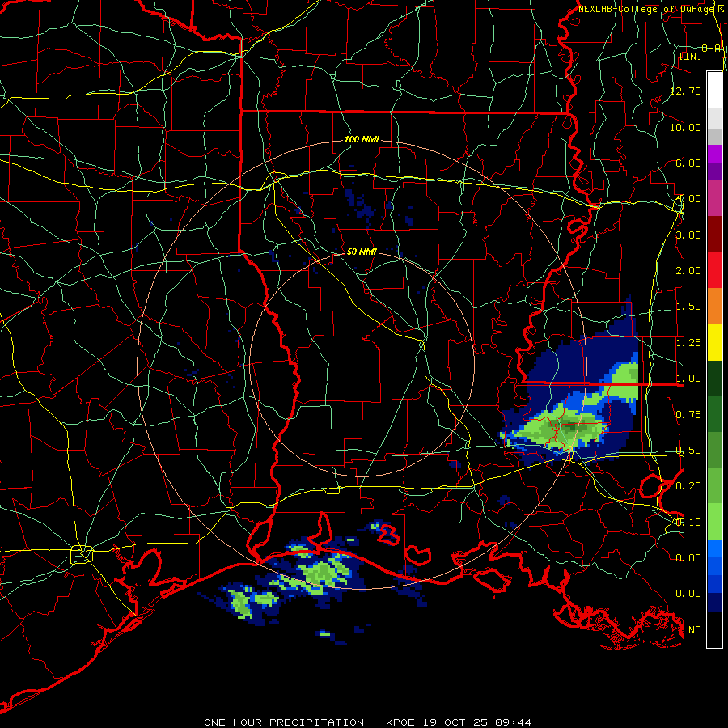Click the [IN] units label

click(x=691, y=56)
